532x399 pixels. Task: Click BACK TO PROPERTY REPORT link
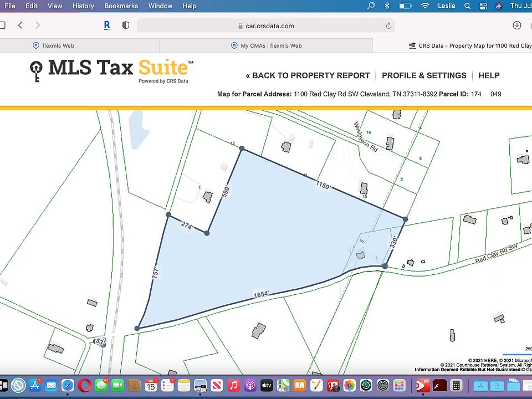pos(308,75)
